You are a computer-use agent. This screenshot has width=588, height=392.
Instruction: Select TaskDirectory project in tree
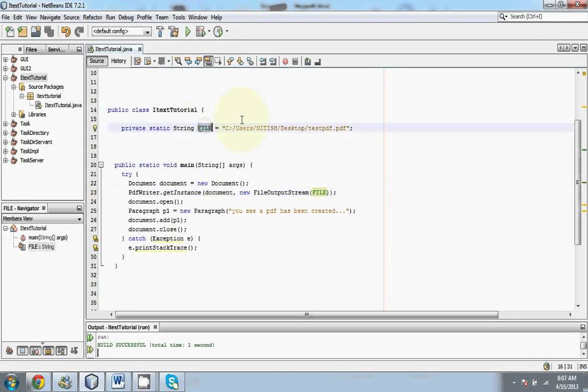(34, 133)
